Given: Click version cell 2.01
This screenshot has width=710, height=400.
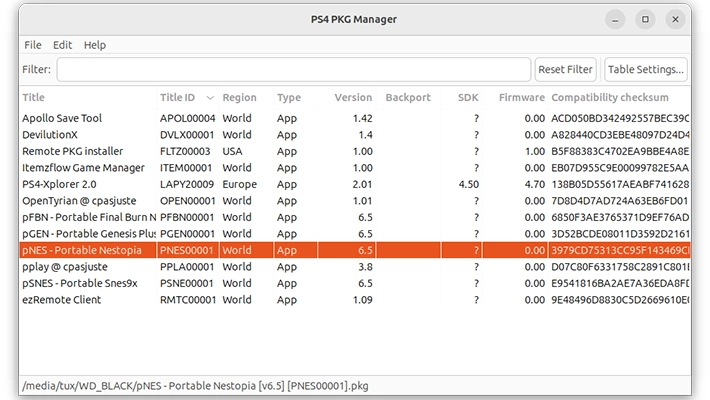Looking at the screenshot, I should click(x=362, y=184).
